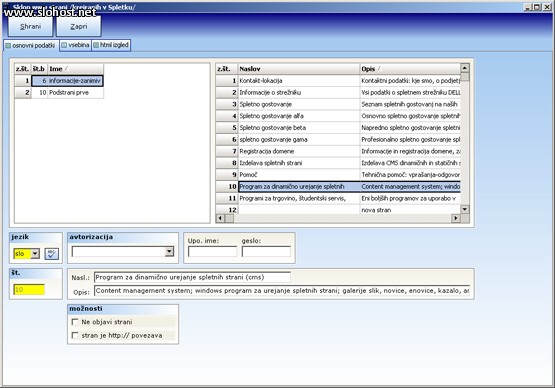Open the html izgled tab
Image resolution: width=555 pixels, height=388 pixels.
tap(111, 45)
